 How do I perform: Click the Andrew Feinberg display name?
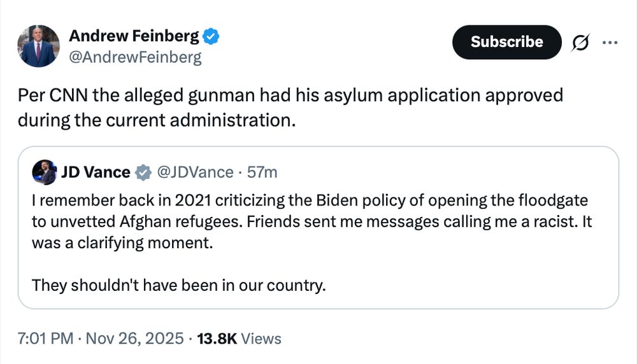point(134,37)
